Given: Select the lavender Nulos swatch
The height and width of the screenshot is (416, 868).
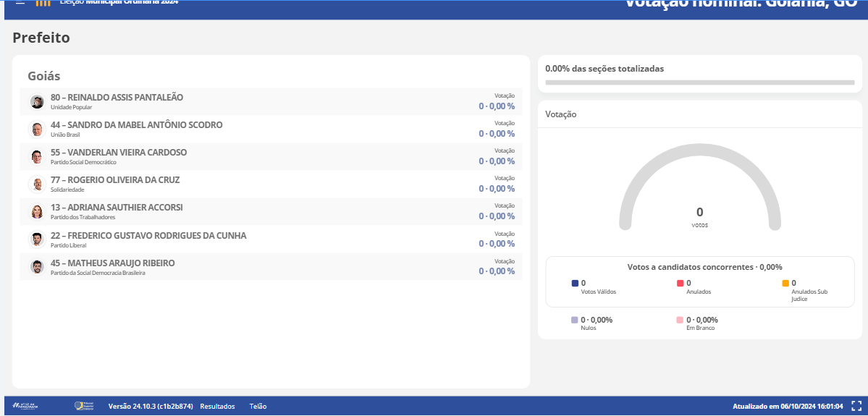Looking at the screenshot, I should 575,320.
